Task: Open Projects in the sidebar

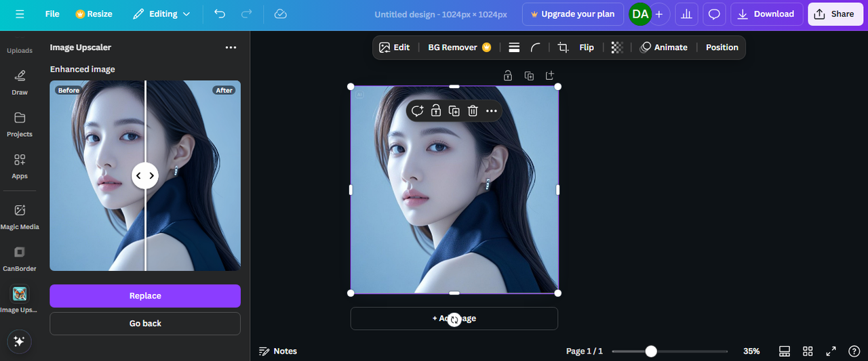Action: pos(20,125)
